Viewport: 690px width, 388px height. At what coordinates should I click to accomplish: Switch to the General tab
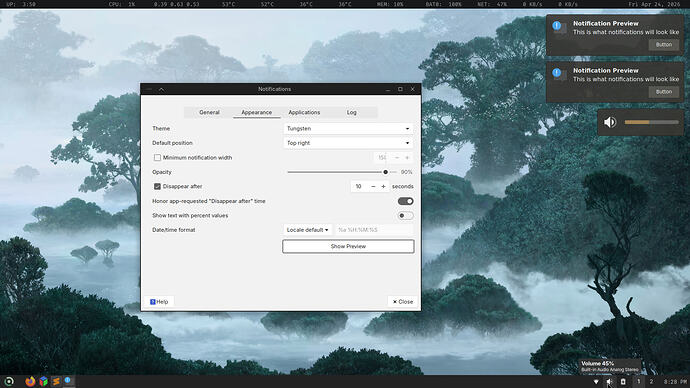(x=209, y=112)
